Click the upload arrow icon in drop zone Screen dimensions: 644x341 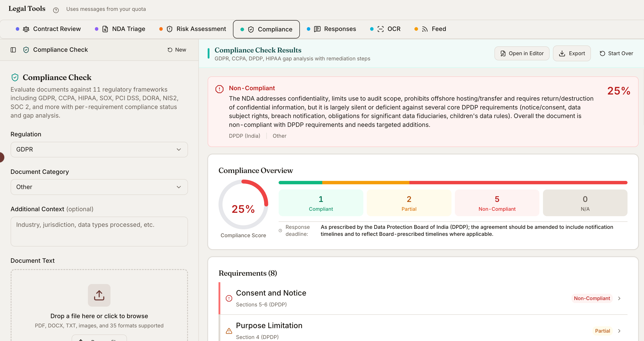click(x=99, y=295)
